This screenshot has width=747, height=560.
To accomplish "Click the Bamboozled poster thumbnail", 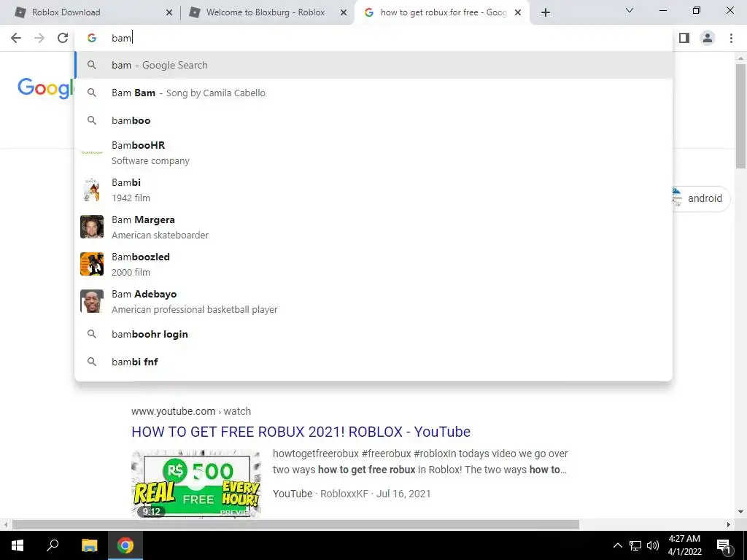I will coord(92,264).
